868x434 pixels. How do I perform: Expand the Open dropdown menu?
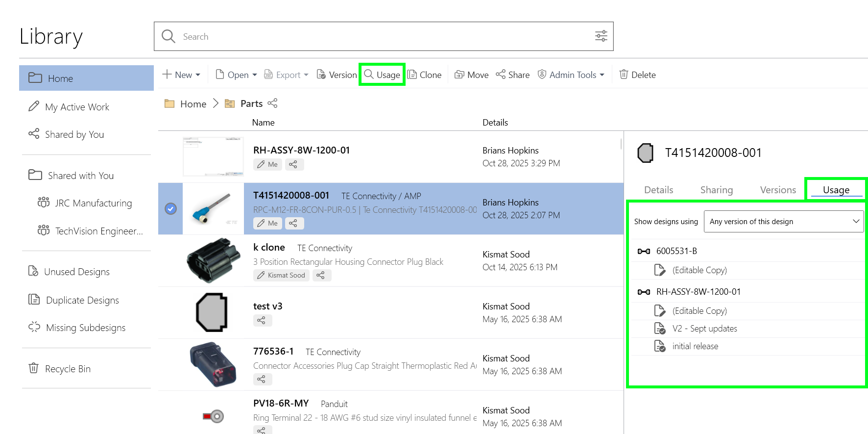pyautogui.click(x=236, y=75)
